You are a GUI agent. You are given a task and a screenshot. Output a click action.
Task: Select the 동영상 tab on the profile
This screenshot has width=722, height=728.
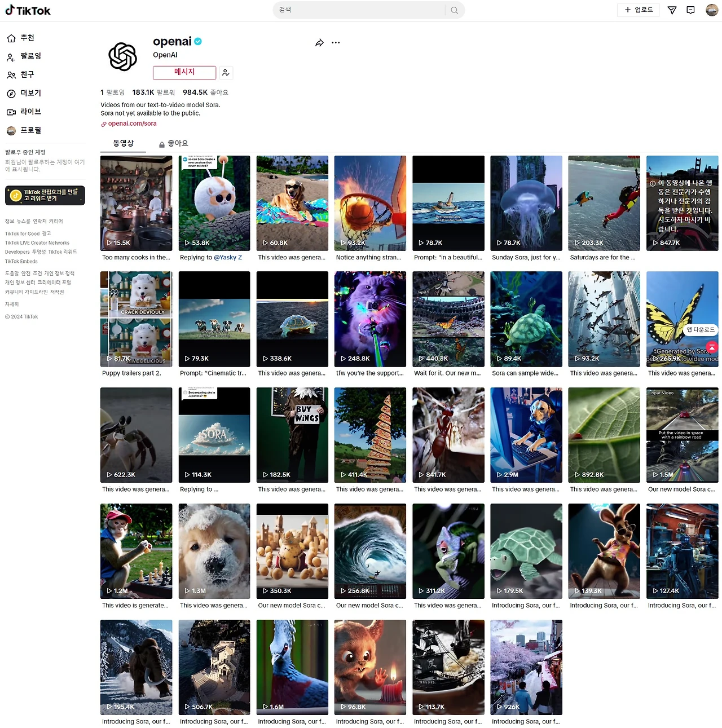pos(123,143)
